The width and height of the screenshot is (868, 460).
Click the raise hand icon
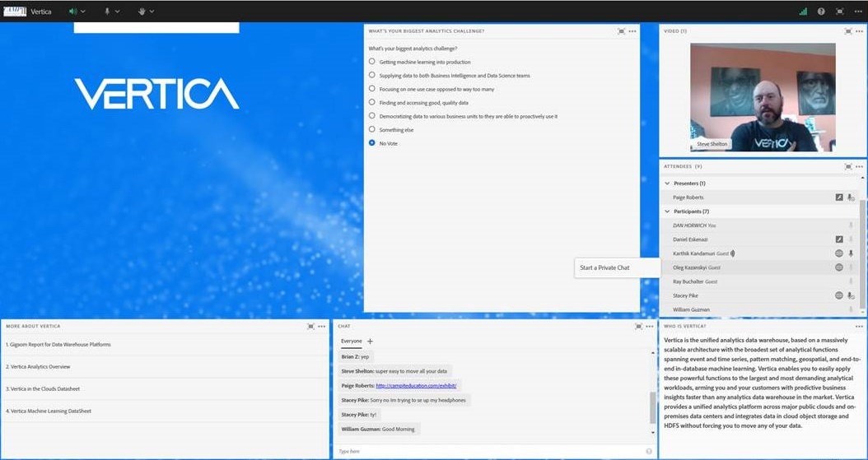coord(142,11)
